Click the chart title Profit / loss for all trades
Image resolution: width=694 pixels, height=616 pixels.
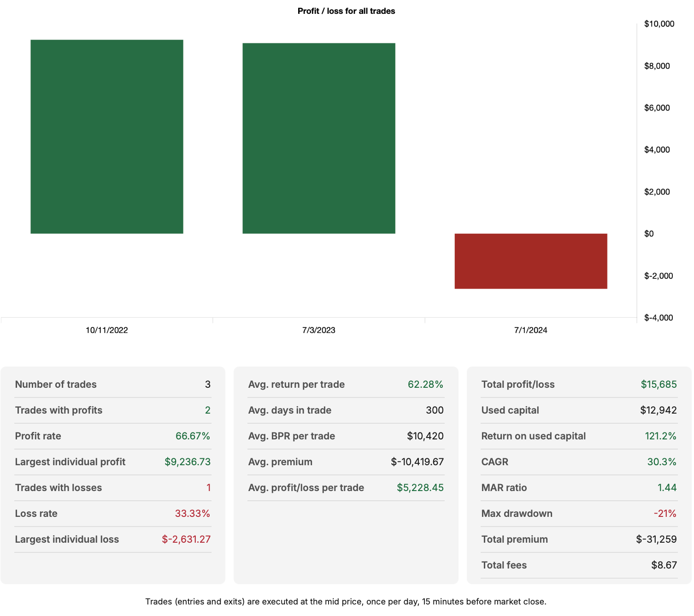click(x=346, y=11)
